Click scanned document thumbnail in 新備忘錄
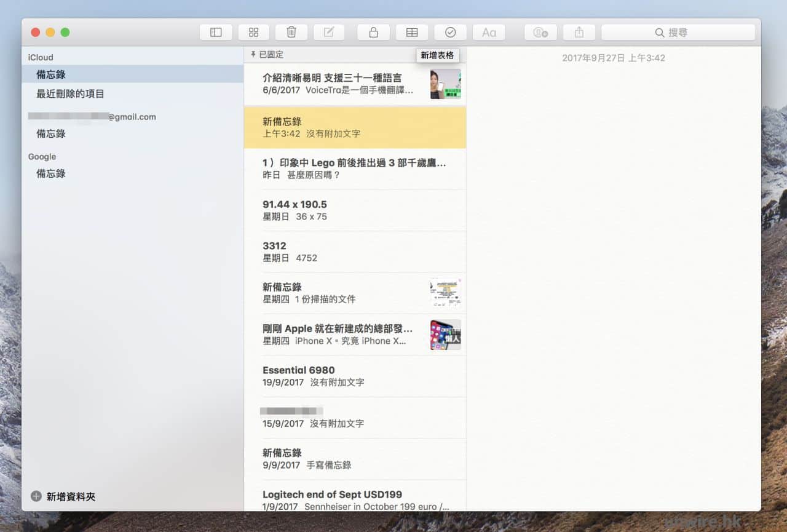 [445, 293]
